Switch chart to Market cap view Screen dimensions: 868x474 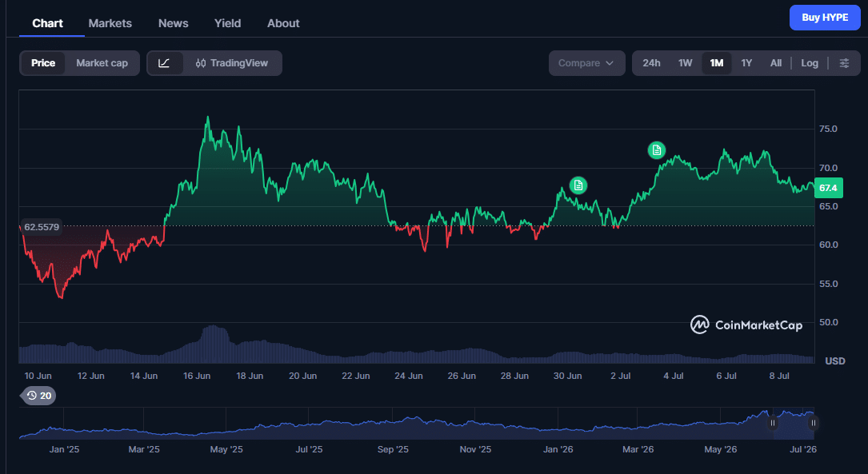pyautogui.click(x=102, y=63)
